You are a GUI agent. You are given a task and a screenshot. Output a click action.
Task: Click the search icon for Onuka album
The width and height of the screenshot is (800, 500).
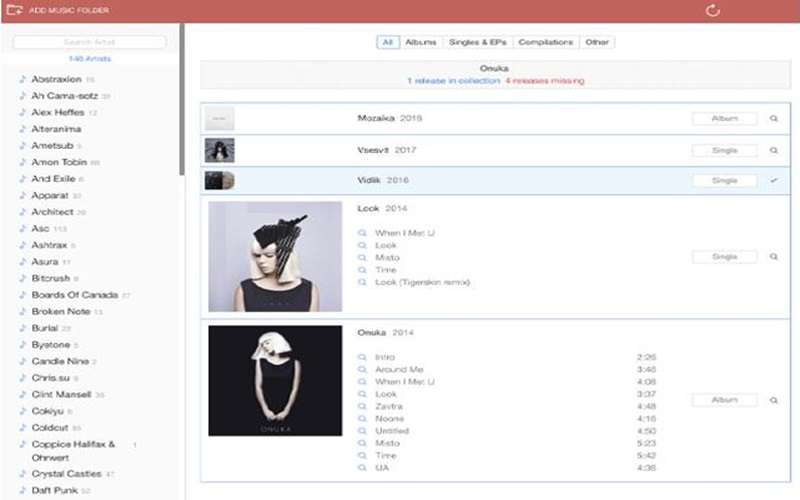click(x=773, y=401)
